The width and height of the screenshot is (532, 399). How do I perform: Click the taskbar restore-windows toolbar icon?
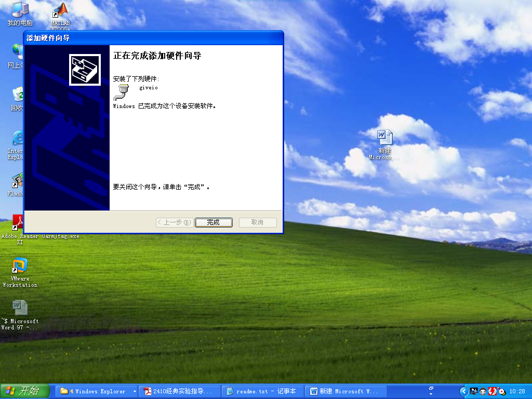[431, 388]
